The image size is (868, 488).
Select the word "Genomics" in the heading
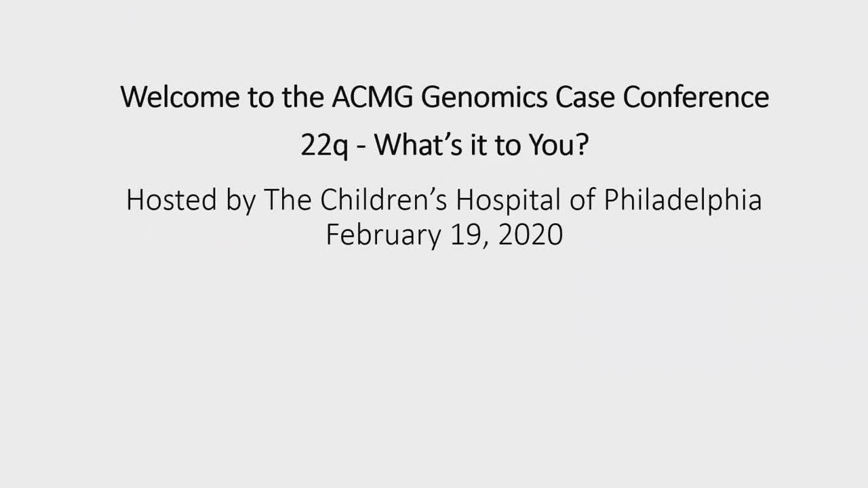[x=484, y=97]
